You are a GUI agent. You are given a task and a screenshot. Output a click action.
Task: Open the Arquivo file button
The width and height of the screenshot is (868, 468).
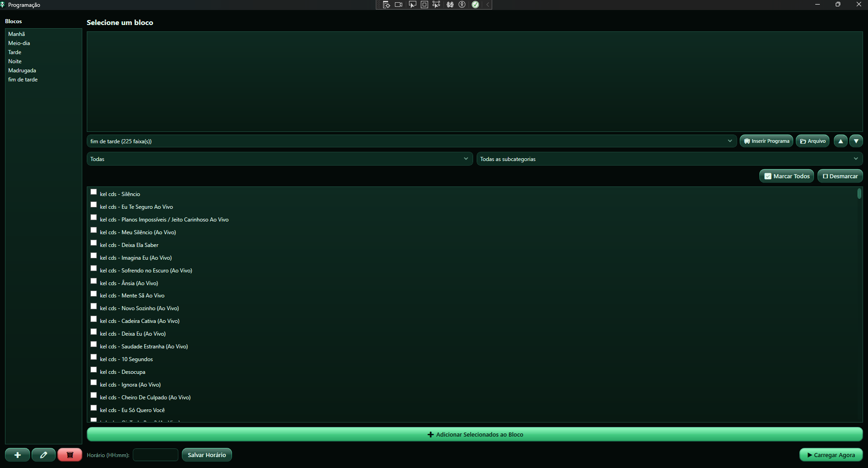(x=813, y=141)
